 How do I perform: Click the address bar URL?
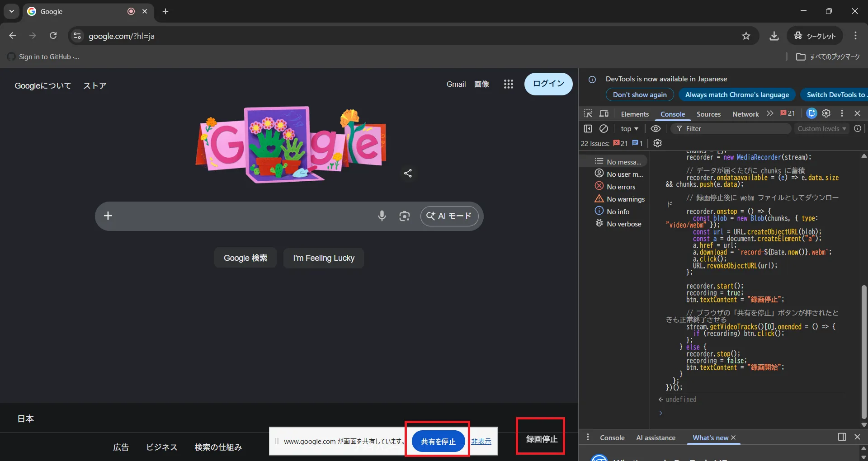tap(122, 36)
